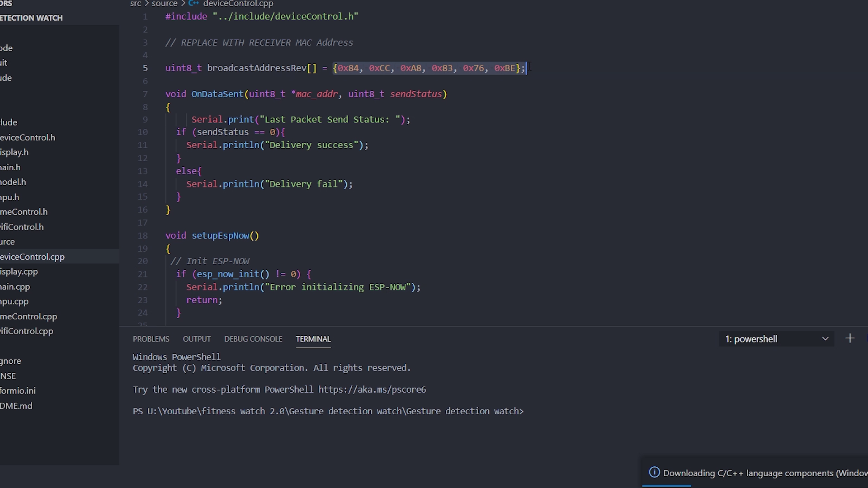Image resolution: width=868 pixels, height=488 pixels.
Task: Click the 'source' breadcrumb segment
Action: click(x=165, y=4)
